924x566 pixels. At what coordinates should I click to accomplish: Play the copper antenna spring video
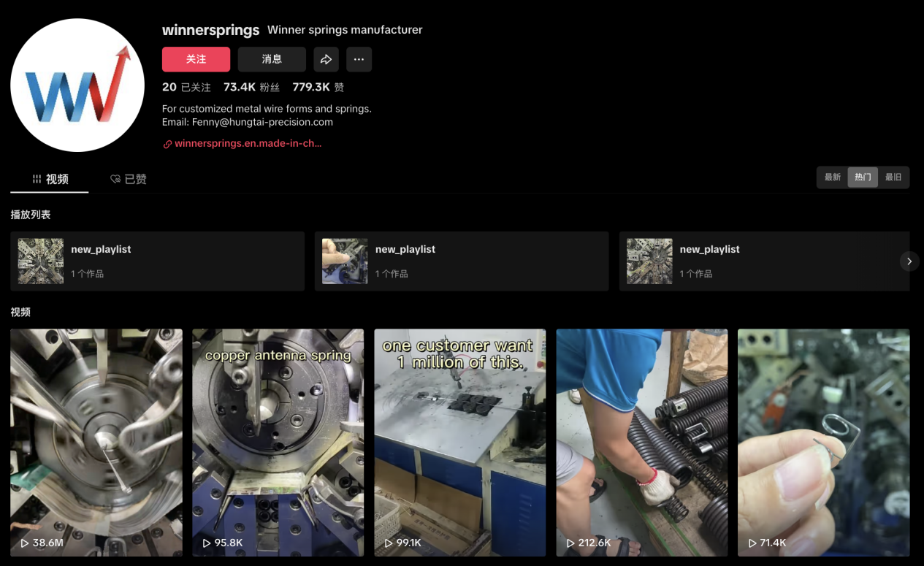coord(278,442)
